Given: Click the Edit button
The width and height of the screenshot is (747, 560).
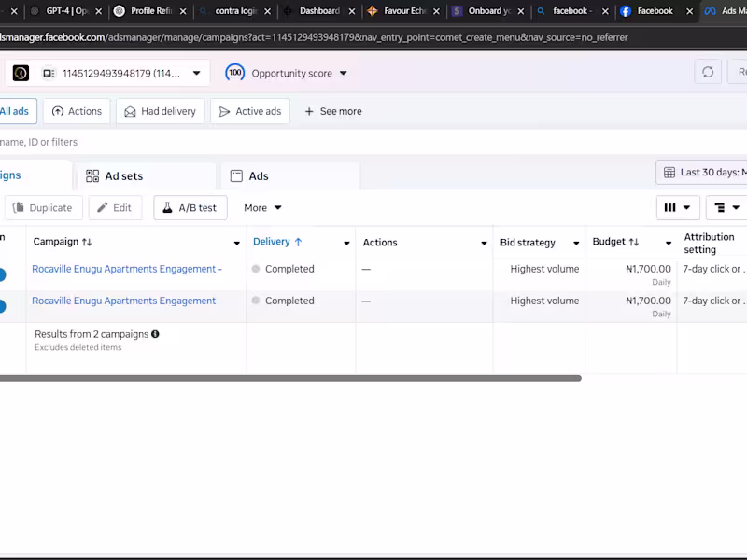Looking at the screenshot, I should (x=115, y=207).
